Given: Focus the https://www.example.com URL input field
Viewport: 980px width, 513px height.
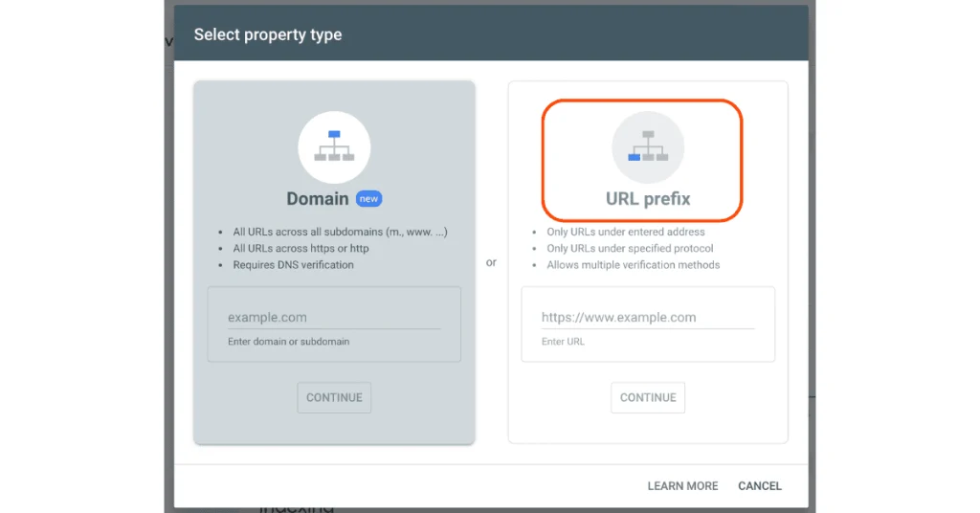Looking at the screenshot, I should point(648,318).
